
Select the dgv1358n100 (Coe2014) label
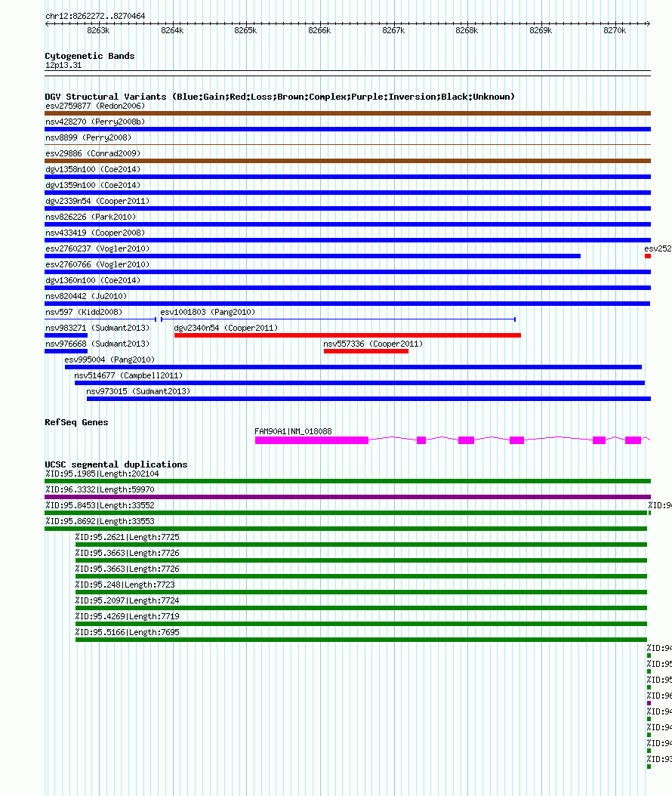coord(93,169)
